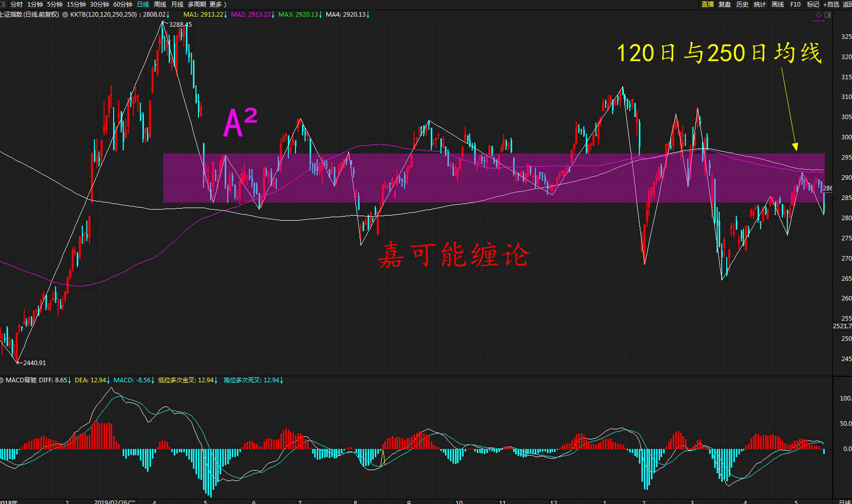The image size is (852, 504).
Task: Open the 多周期 multi-period view
Action: point(196,4)
